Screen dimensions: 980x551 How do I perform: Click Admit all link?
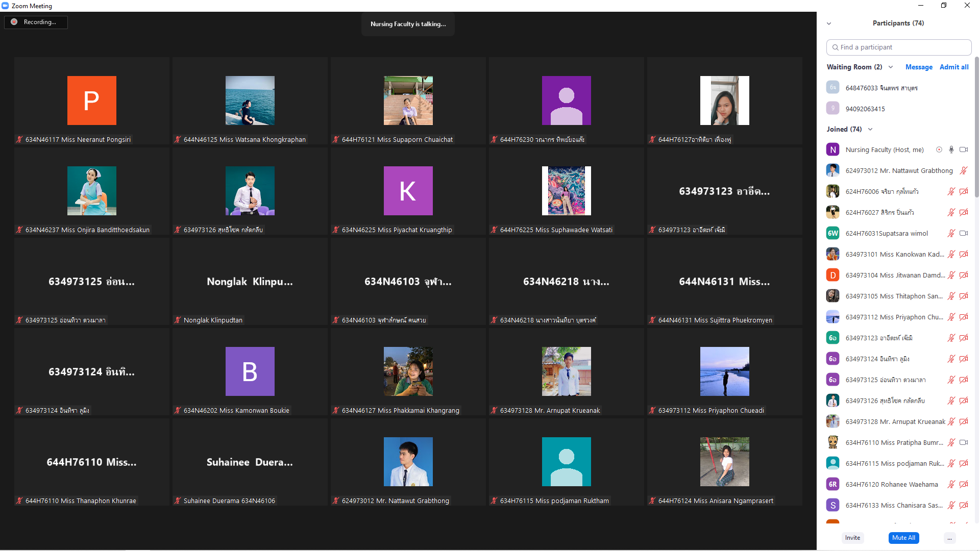pyautogui.click(x=954, y=67)
